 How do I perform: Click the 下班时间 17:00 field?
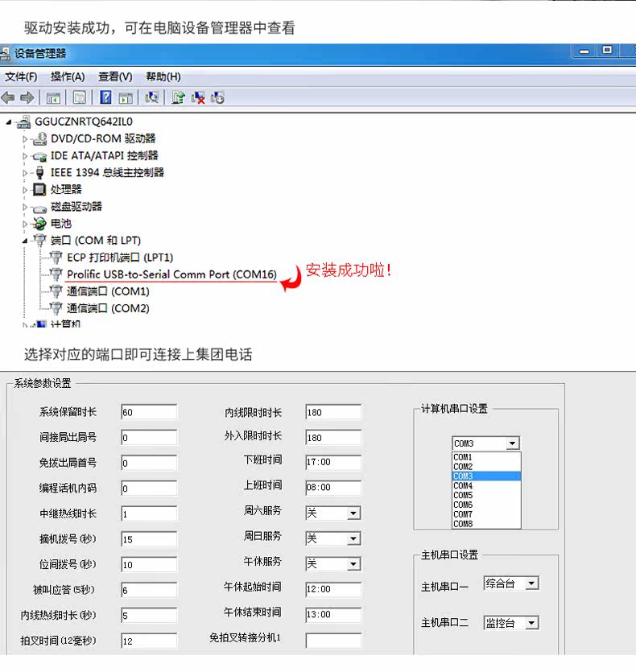coord(333,462)
